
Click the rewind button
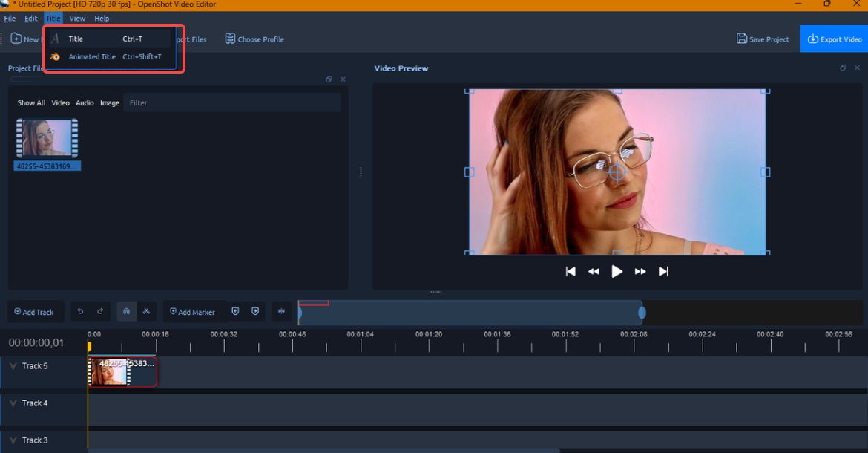tap(594, 271)
